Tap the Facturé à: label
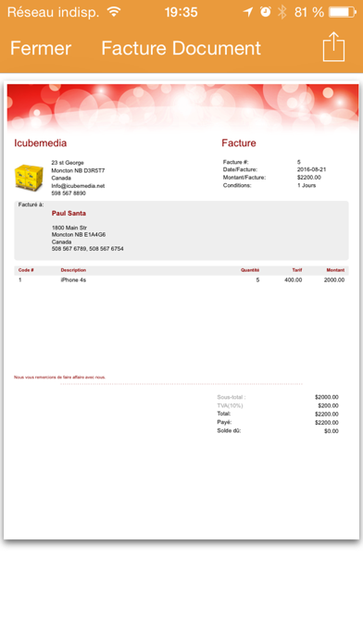Image resolution: width=363 pixels, height=644 pixels. pos(31,204)
